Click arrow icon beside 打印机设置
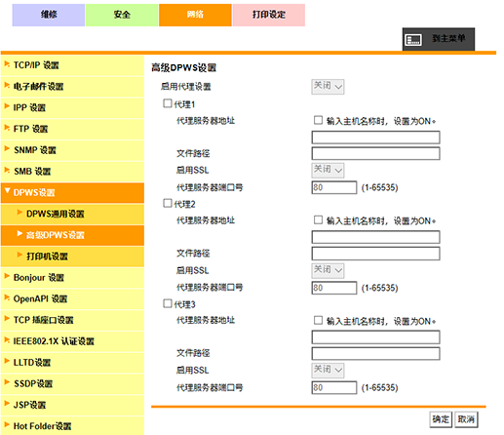 19,256
